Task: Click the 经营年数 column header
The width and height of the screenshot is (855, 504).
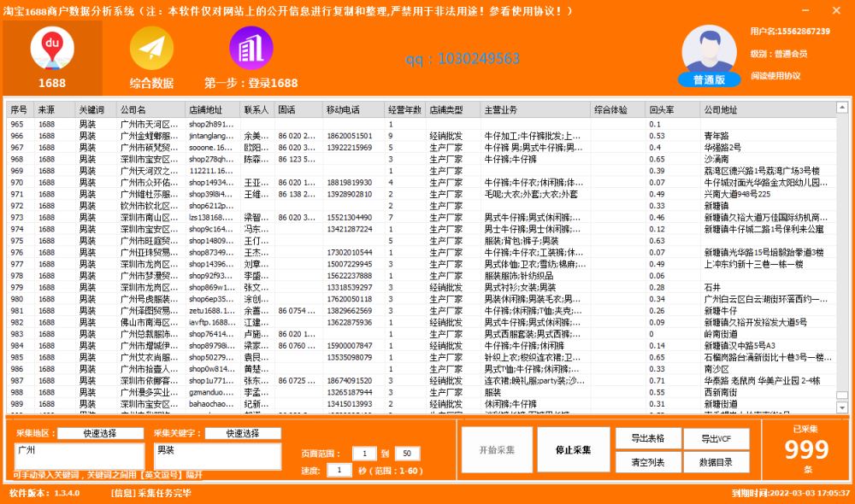Action: coord(404,110)
